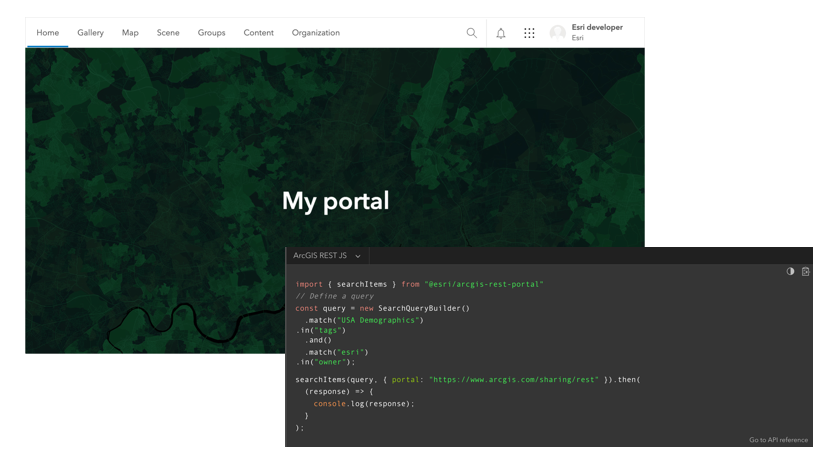Click the chevron next to ArcGIS REST JS

pyautogui.click(x=358, y=256)
